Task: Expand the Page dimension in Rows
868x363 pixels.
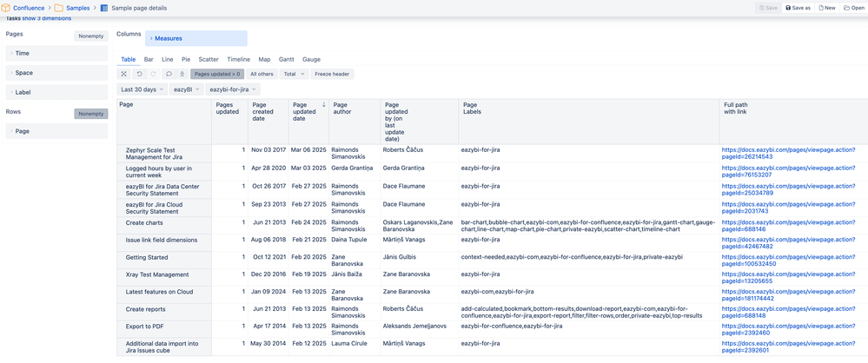Action: [x=57, y=131]
